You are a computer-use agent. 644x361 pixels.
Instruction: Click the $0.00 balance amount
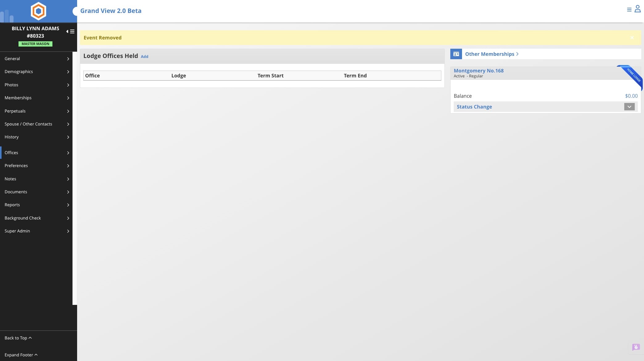point(631,96)
